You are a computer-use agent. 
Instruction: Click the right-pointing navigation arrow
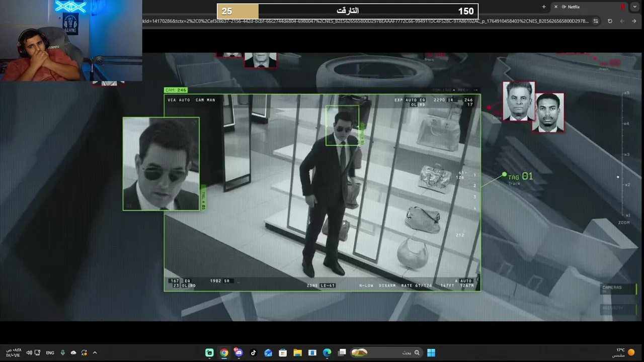tap(634, 21)
